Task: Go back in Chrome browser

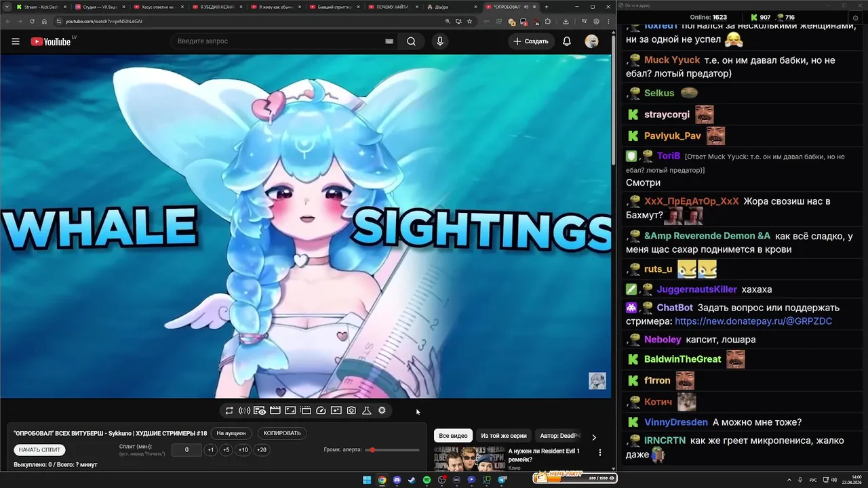Action: click(x=7, y=21)
